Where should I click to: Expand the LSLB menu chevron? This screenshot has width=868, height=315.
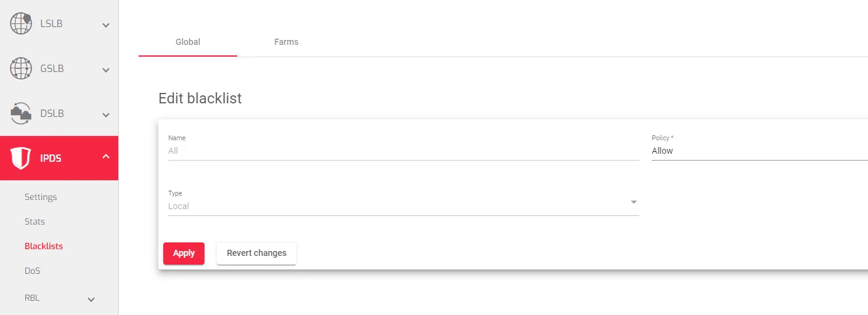point(106,25)
